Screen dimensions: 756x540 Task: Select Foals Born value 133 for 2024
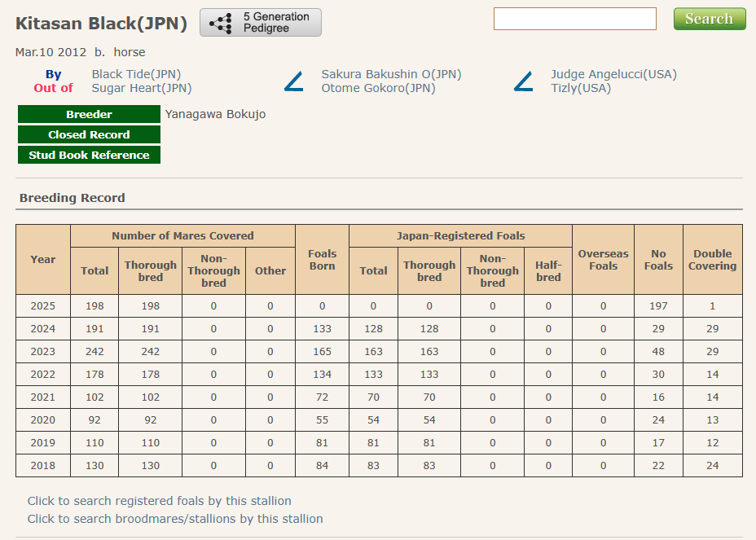click(x=322, y=329)
